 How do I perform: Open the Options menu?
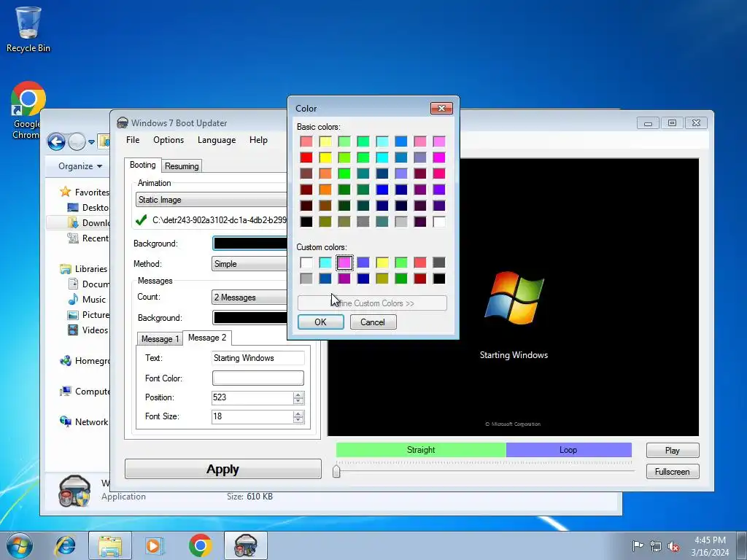point(169,140)
